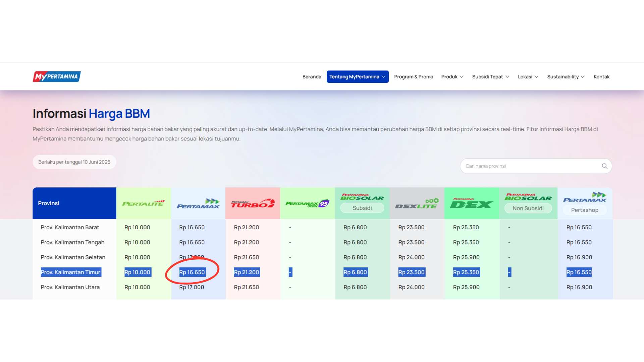Screen dimensions: 644x362
Task: Click Dexlite price for Kalimantan Timur
Action: coord(412,272)
